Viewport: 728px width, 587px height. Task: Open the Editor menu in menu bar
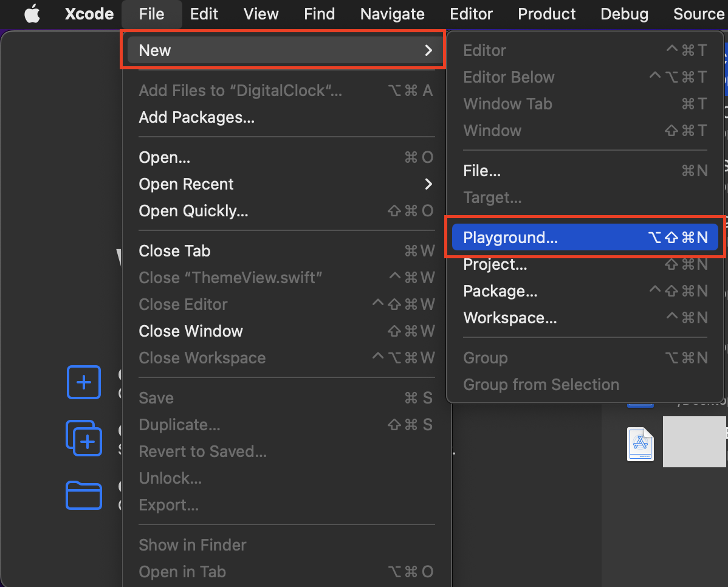coord(471,14)
